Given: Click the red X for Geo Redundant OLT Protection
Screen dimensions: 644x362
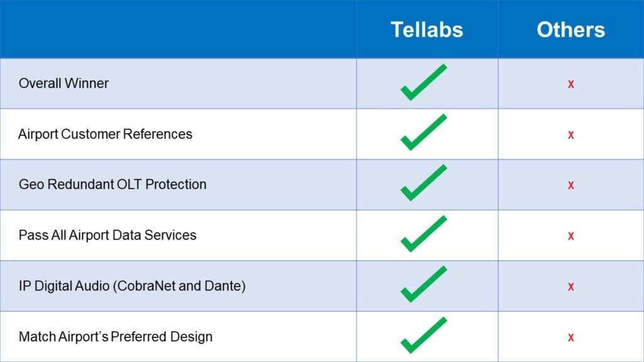Looking at the screenshot, I should pos(571,185).
